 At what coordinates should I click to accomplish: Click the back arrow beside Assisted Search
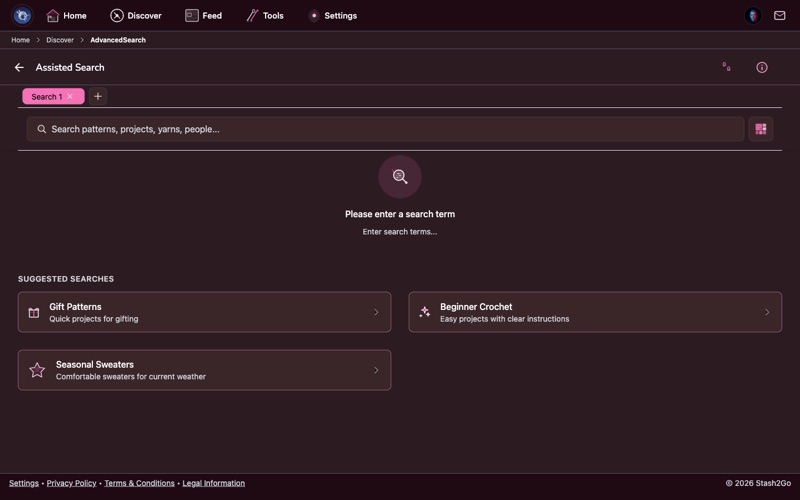pos(19,67)
